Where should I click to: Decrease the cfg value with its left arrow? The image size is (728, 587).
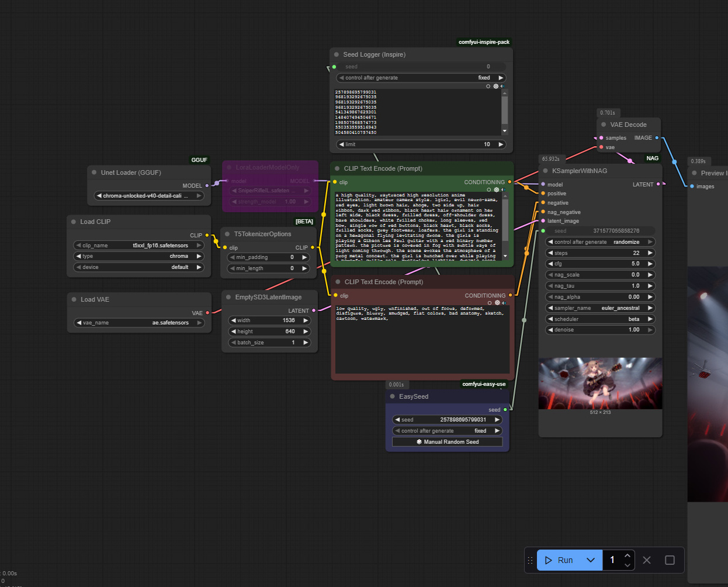[550, 264]
